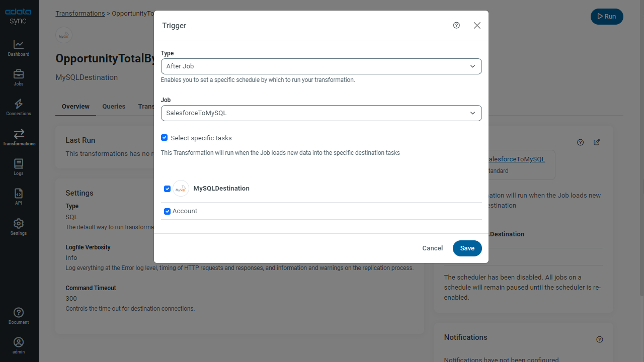Image resolution: width=644 pixels, height=362 pixels.
Task: Open the Document help icon in sidebar
Action: [19, 316]
